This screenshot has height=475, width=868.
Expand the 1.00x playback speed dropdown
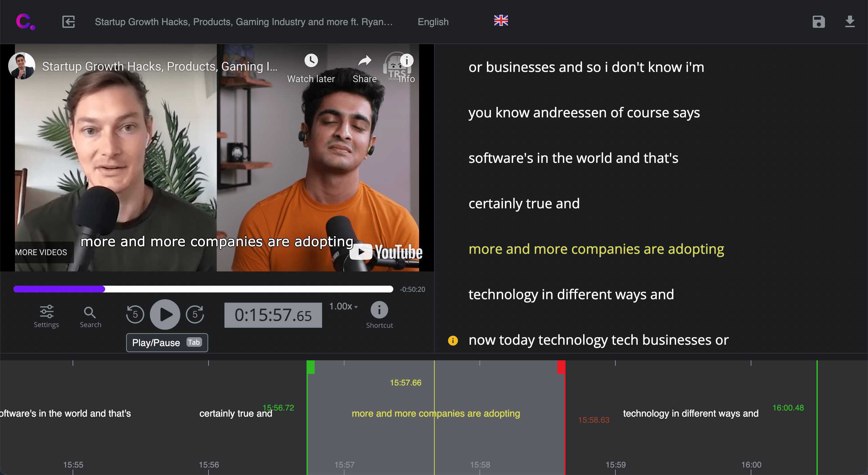click(x=343, y=306)
